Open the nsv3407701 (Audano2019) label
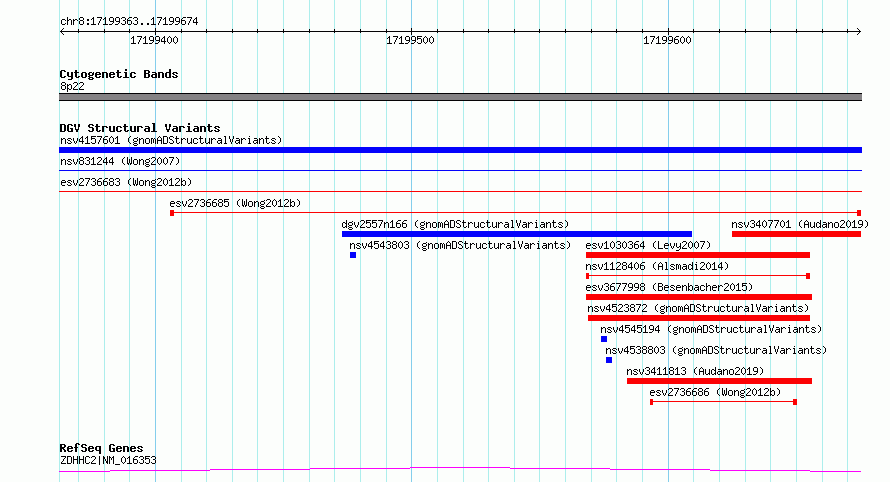Viewport: 890px width, 482px height. pos(800,224)
